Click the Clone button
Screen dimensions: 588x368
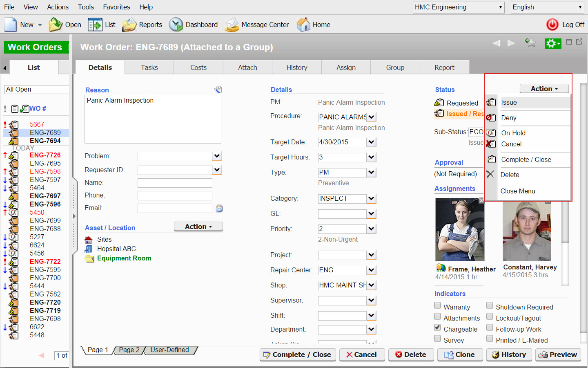460,355
